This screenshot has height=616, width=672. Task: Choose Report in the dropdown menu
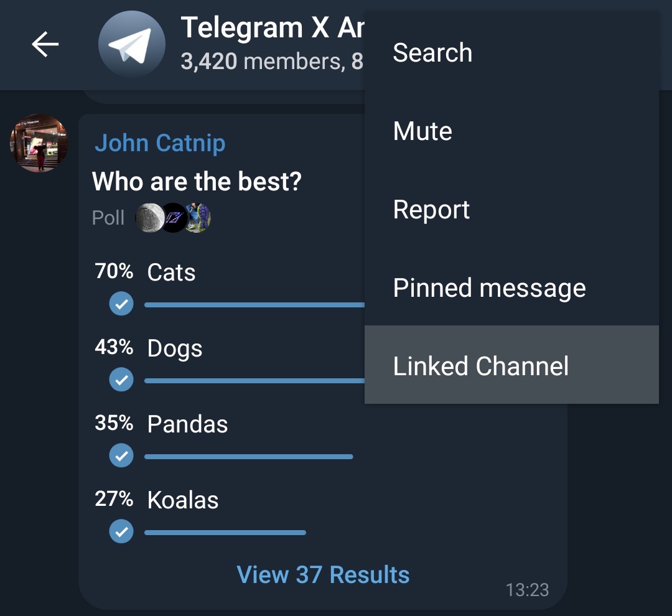coord(431,210)
